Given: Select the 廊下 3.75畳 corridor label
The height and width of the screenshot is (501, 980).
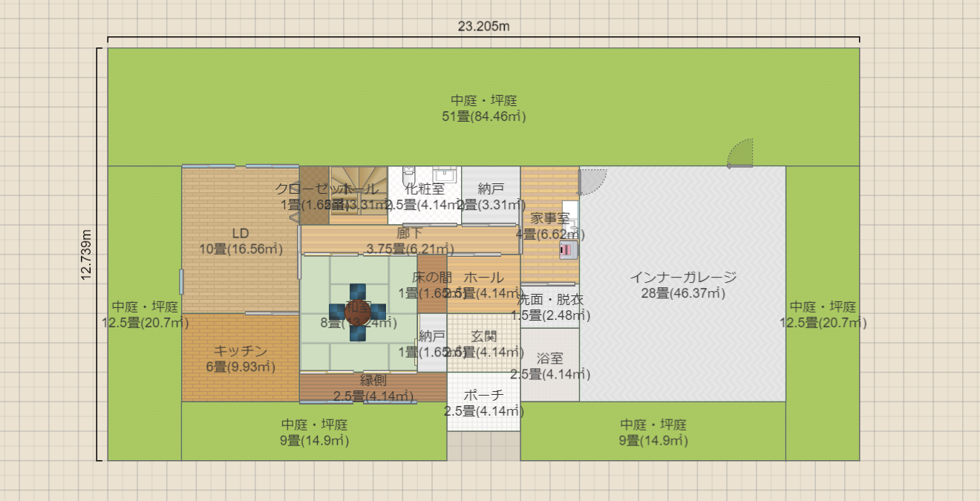Looking at the screenshot, I should [409, 241].
